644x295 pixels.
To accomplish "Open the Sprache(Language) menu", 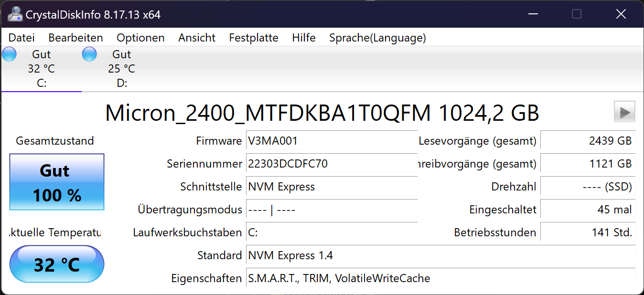I will click(377, 38).
